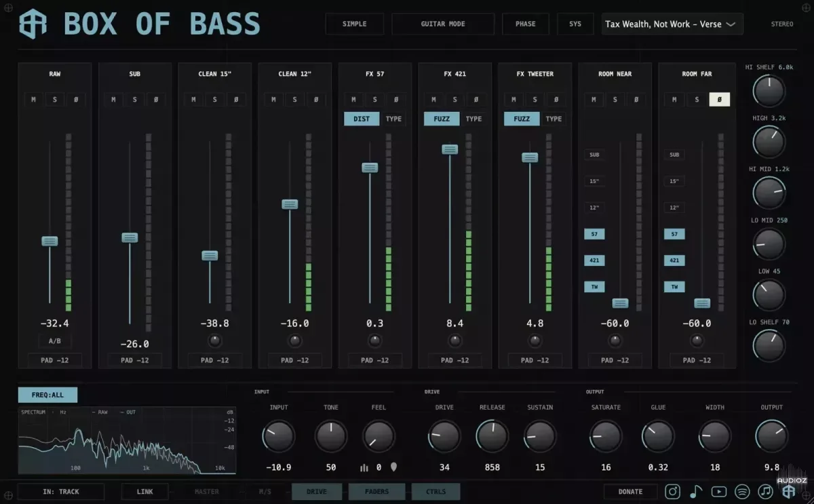
Task: Toggle FUZZ on the FX 421 channel
Action: click(442, 119)
